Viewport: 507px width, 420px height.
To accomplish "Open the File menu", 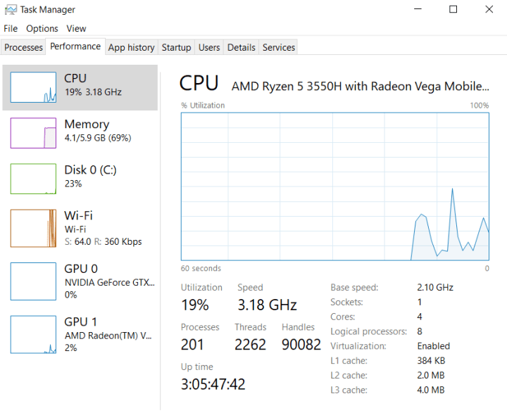I will 11,28.
